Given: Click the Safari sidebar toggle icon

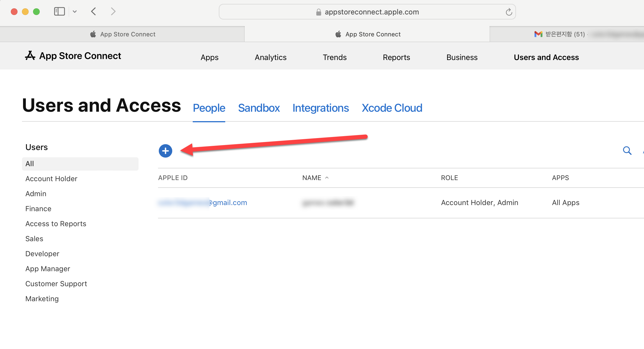Looking at the screenshot, I should [59, 11].
